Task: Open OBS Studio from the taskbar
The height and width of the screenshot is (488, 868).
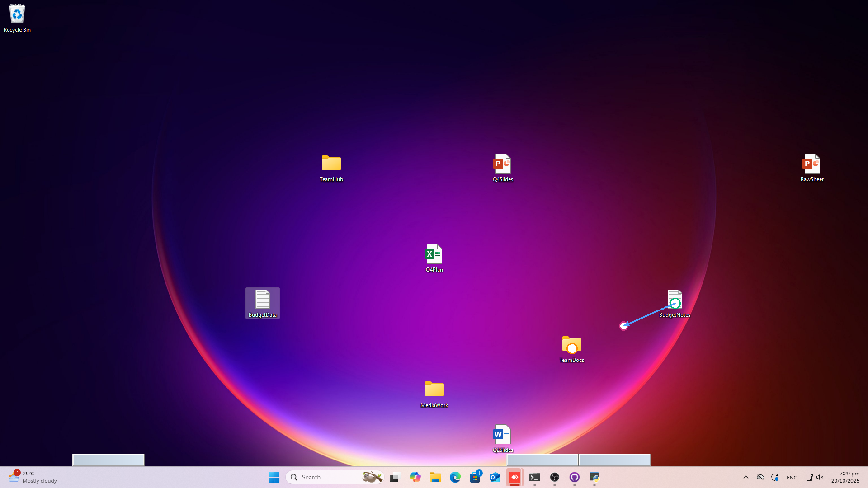Action: click(555, 477)
